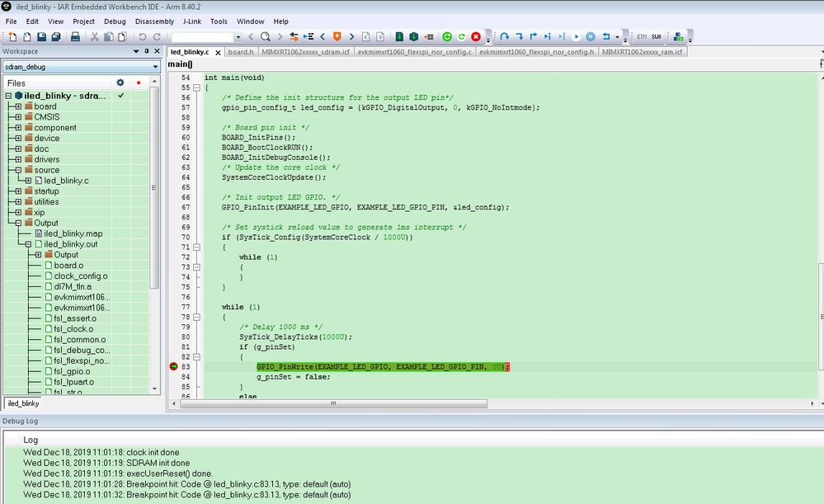This screenshot has height=504, width=824.
Task: Toggle the breakpoint at line 83
Action: 173,366
